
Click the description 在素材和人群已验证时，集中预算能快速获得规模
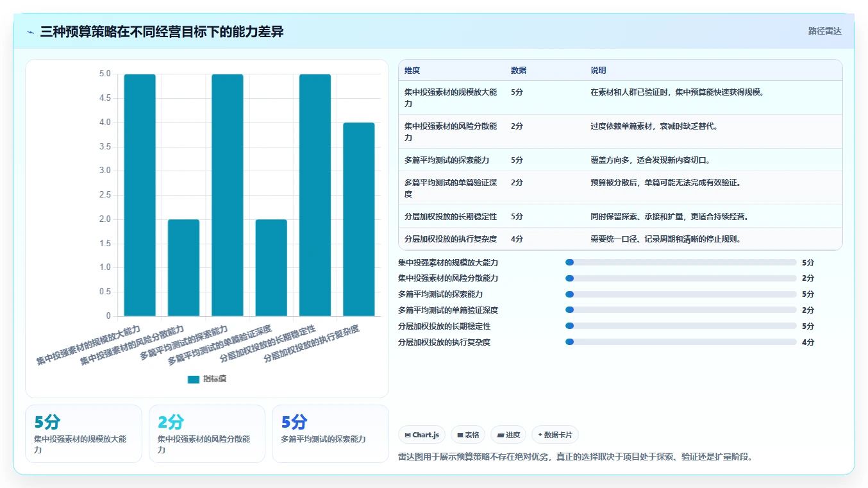pos(677,92)
